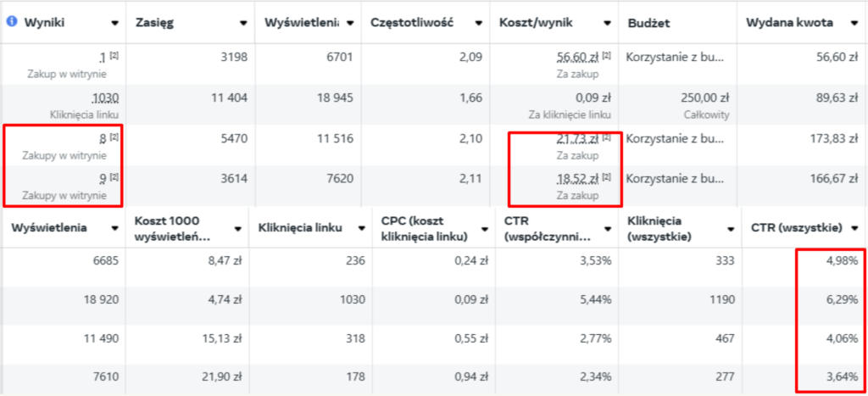Select the 6,29% CTR (wszystkie) cell
Viewport: 868px width, 396px height.
point(843,299)
